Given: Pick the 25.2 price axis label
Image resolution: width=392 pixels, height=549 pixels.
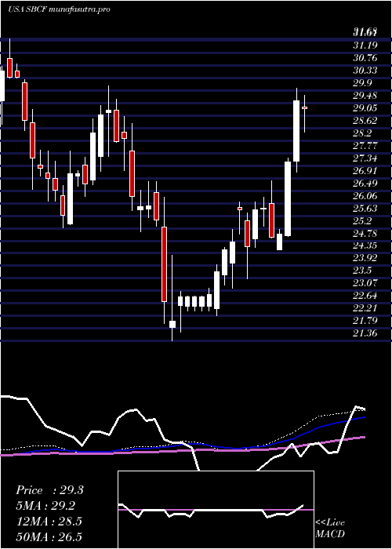Looking at the screenshot, I should pos(362,221).
